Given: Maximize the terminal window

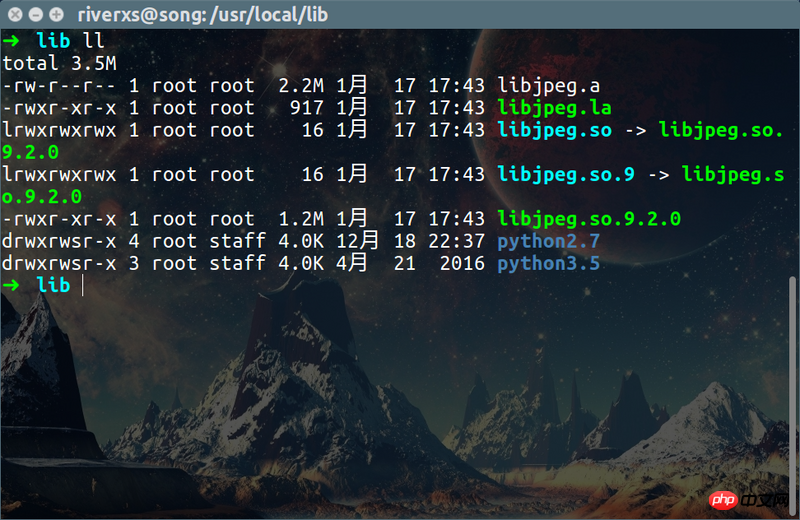Looking at the screenshot, I should [56, 14].
